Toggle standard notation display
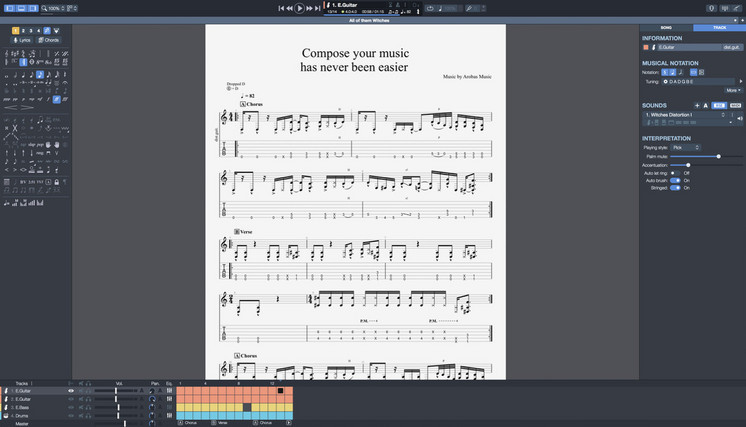The height and width of the screenshot is (427, 746). pyautogui.click(x=665, y=72)
